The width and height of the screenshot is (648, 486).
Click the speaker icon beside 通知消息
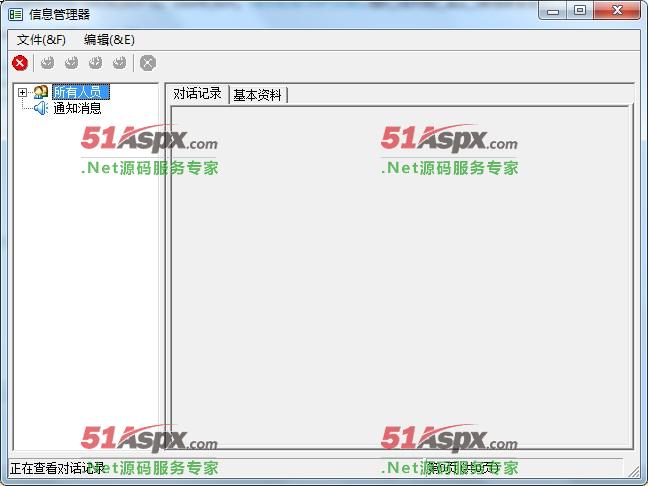[41, 108]
